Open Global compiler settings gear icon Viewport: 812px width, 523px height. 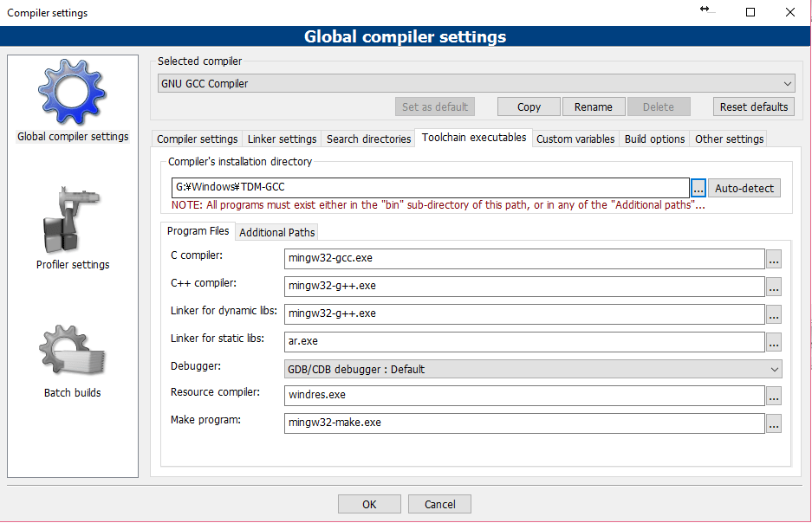[x=72, y=92]
